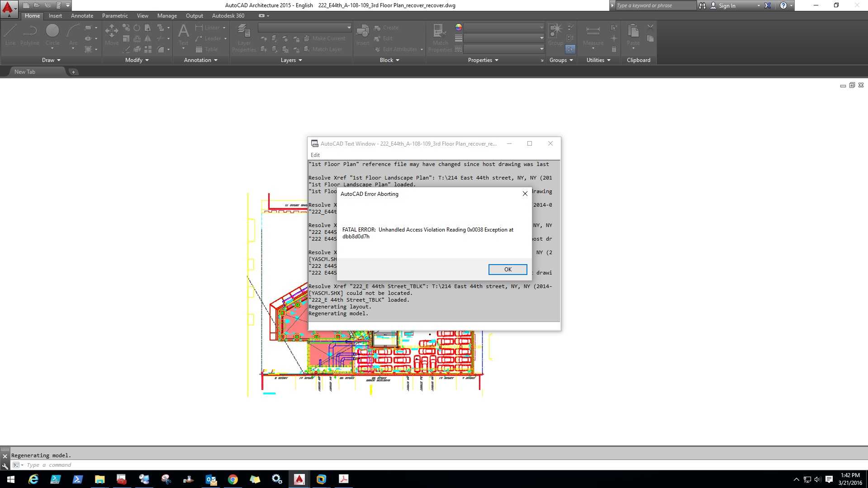
Task: Switch to the Home ribbon tab
Action: point(32,16)
